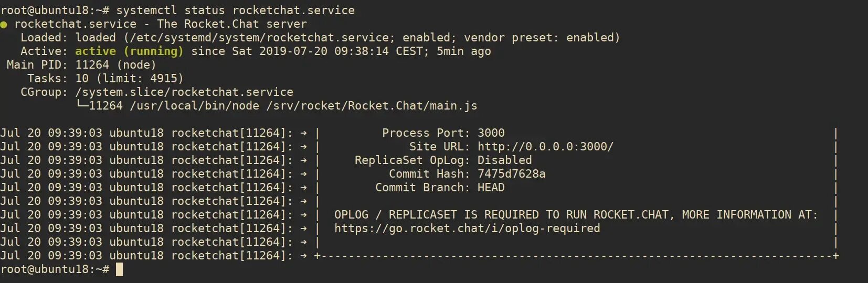This screenshot has width=868, height=283.
Task: Click the typed systemctl status command
Action: pos(235,10)
